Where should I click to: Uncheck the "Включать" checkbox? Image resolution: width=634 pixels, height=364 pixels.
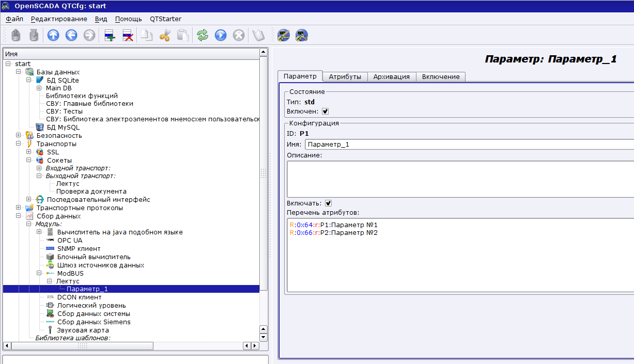tap(328, 203)
